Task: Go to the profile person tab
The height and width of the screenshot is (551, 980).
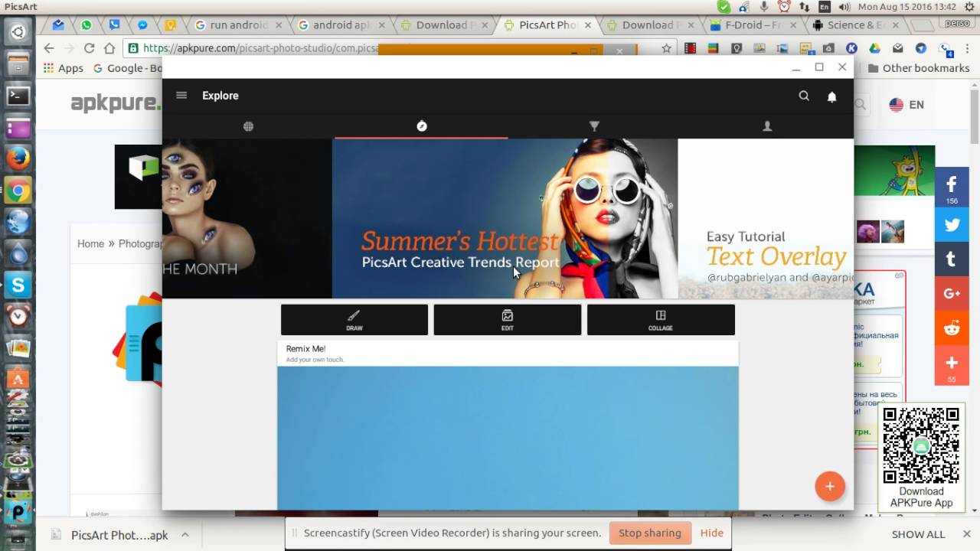Action: 767,126
